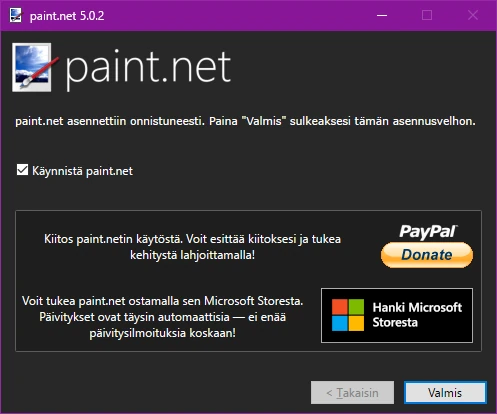Minimize the paint.net installer window
This screenshot has height=414, width=497.
pos(382,15)
